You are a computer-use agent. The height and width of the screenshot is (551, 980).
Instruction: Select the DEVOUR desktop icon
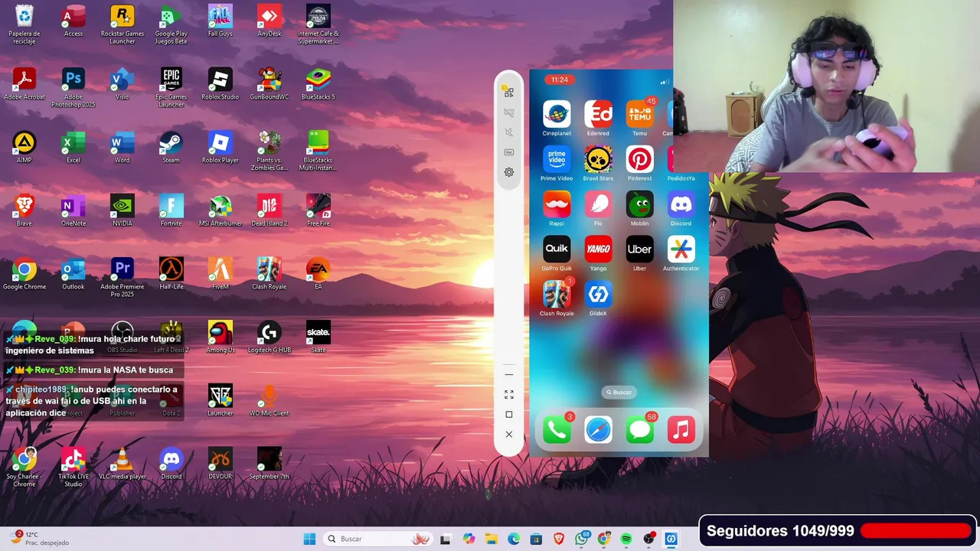(220, 464)
